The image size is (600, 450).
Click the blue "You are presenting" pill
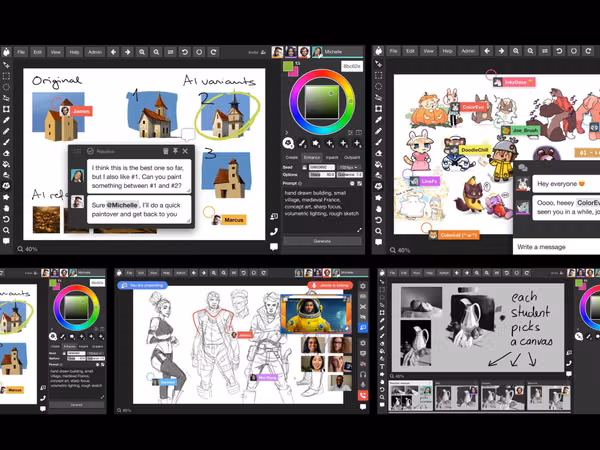(x=142, y=285)
